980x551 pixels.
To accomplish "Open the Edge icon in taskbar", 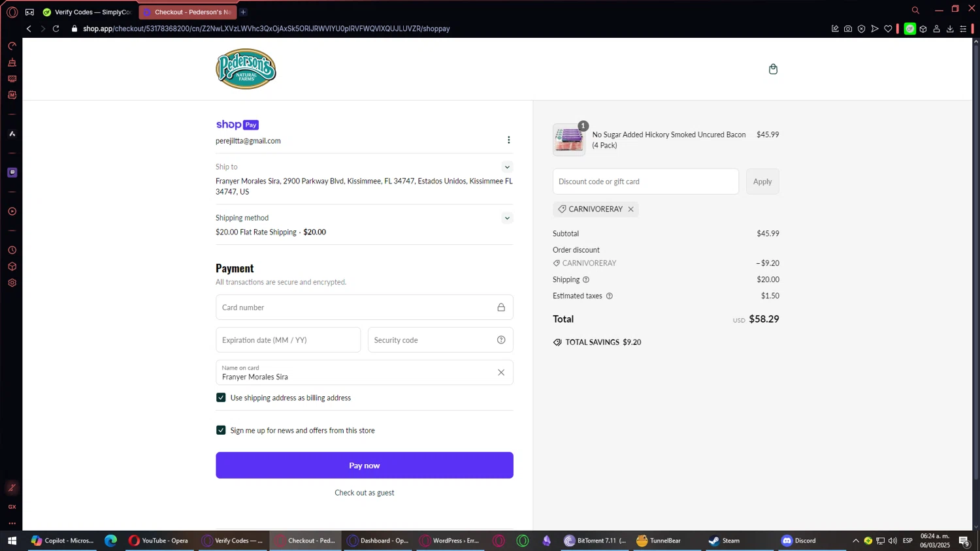I will tap(111, 541).
